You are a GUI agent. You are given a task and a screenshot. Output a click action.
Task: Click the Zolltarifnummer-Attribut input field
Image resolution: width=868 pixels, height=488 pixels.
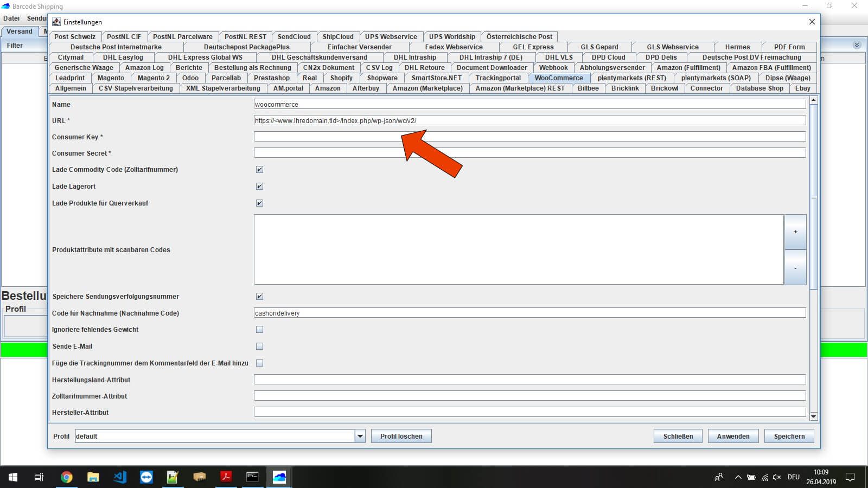(x=529, y=396)
